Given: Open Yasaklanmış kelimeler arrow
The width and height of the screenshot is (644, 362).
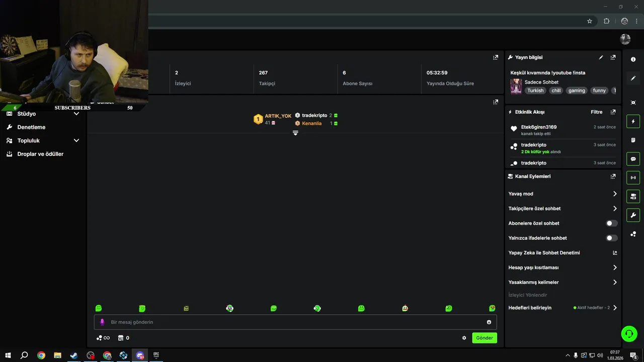Looking at the screenshot, I should click(615, 283).
